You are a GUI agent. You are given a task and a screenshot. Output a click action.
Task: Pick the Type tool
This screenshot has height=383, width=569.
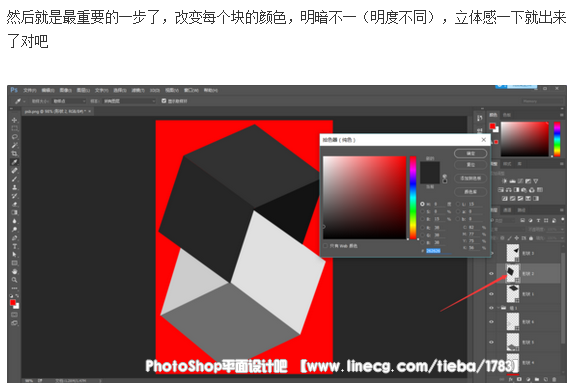pyautogui.click(x=15, y=246)
